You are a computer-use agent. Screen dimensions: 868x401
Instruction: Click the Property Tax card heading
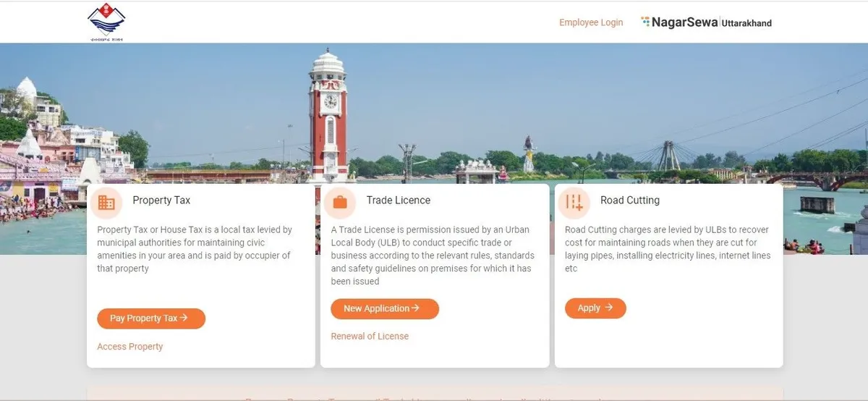coord(161,200)
